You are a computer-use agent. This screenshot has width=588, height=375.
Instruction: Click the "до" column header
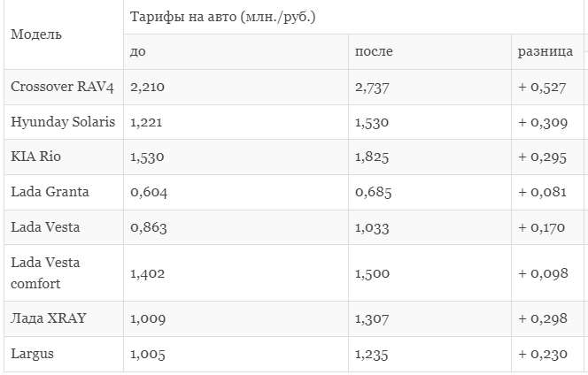(x=138, y=52)
